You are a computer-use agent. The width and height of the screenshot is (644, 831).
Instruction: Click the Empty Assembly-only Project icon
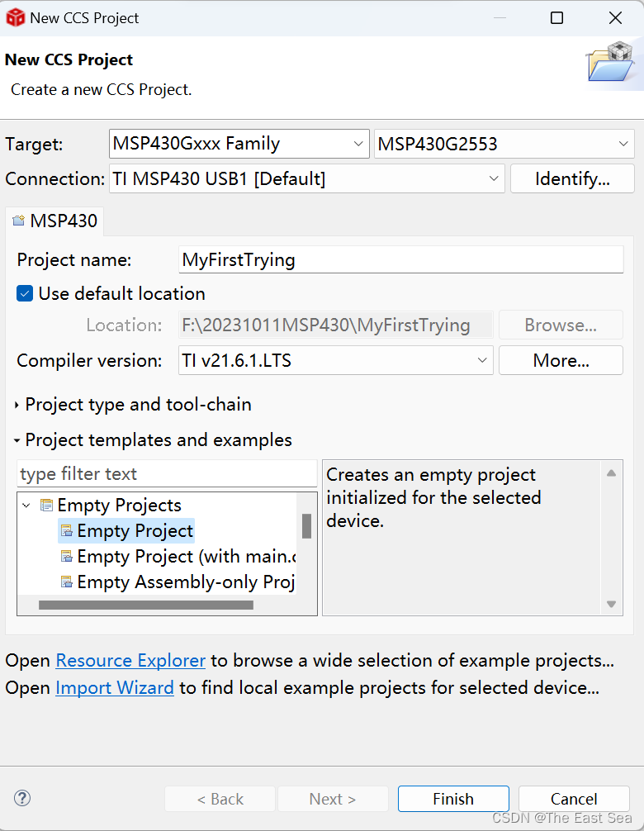coord(66,582)
